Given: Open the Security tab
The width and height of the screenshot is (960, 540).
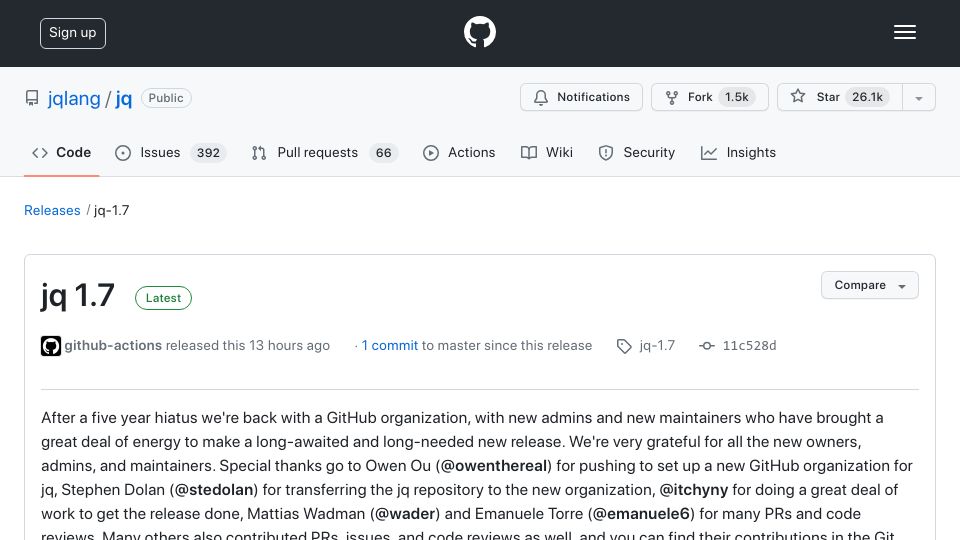Looking at the screenshot, I should click(x=636, y=152).
